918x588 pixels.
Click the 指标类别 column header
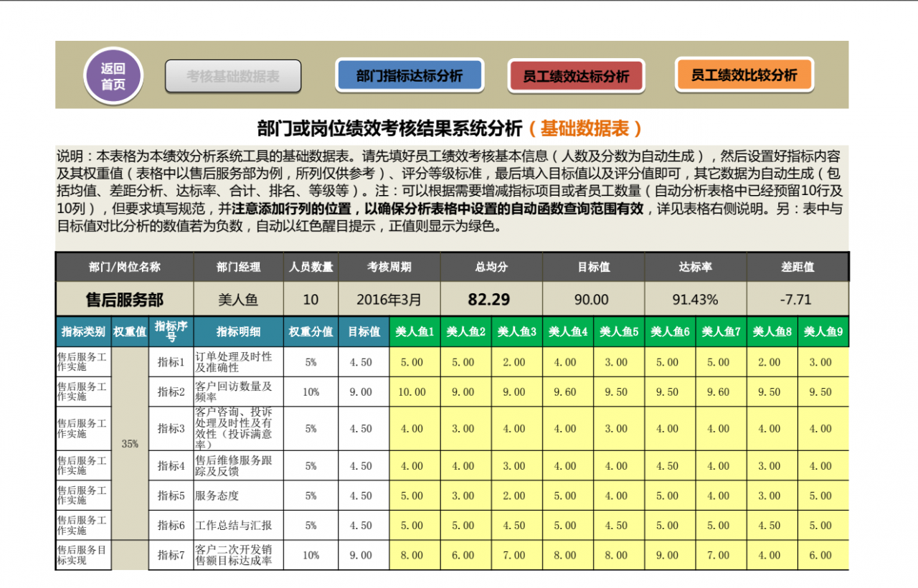point(83,332)
